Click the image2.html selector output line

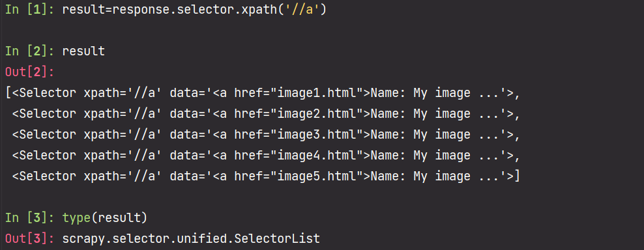pos(266,114)
